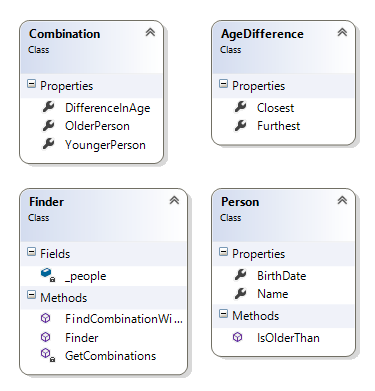This screenshot has width=375, height=391.
Task: Collapse the Finder class box with its chevron
Action: (174, 200)
